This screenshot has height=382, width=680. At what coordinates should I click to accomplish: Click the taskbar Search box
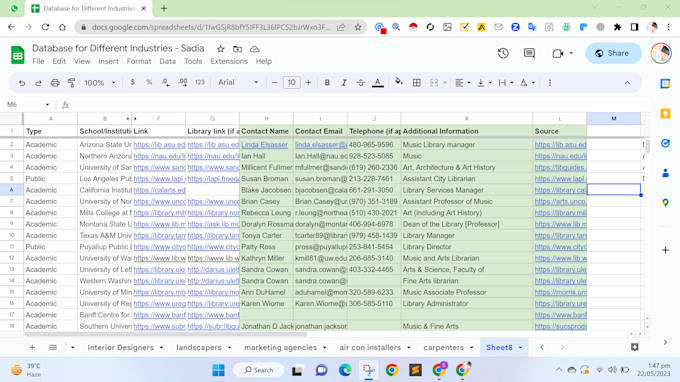[259, 370]
